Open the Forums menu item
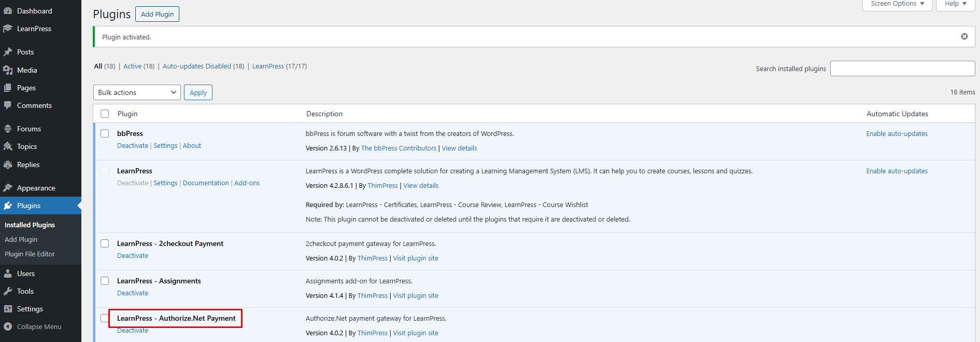Viewport: 980px width, 342px height. click(x=29, y=129)
